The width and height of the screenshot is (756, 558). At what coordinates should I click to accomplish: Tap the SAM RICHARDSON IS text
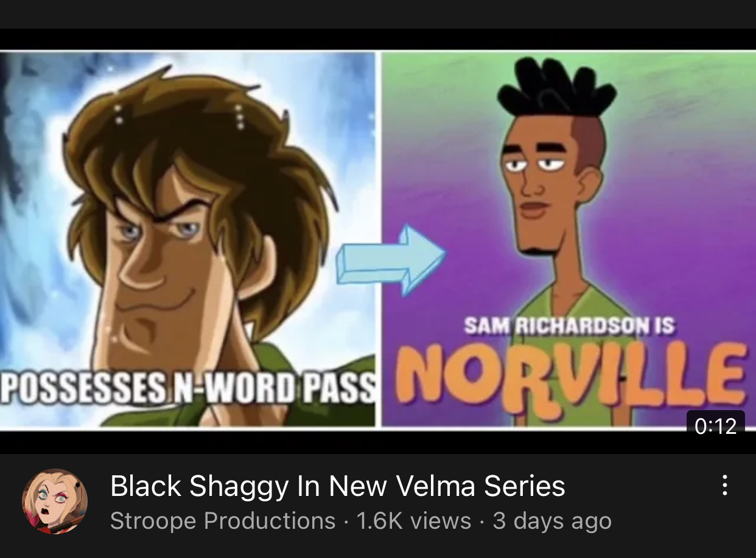click(569, 326)
